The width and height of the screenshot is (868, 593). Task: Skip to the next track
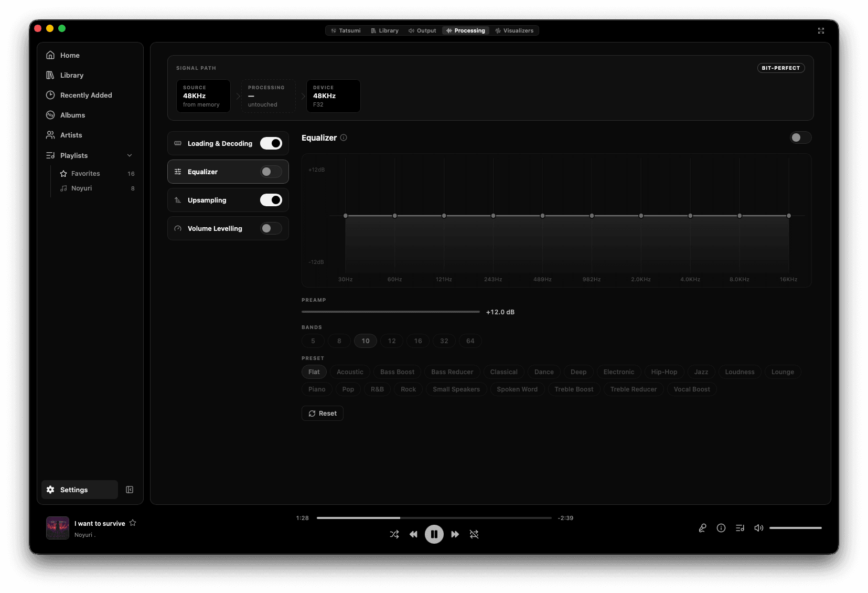pos(455,534)
